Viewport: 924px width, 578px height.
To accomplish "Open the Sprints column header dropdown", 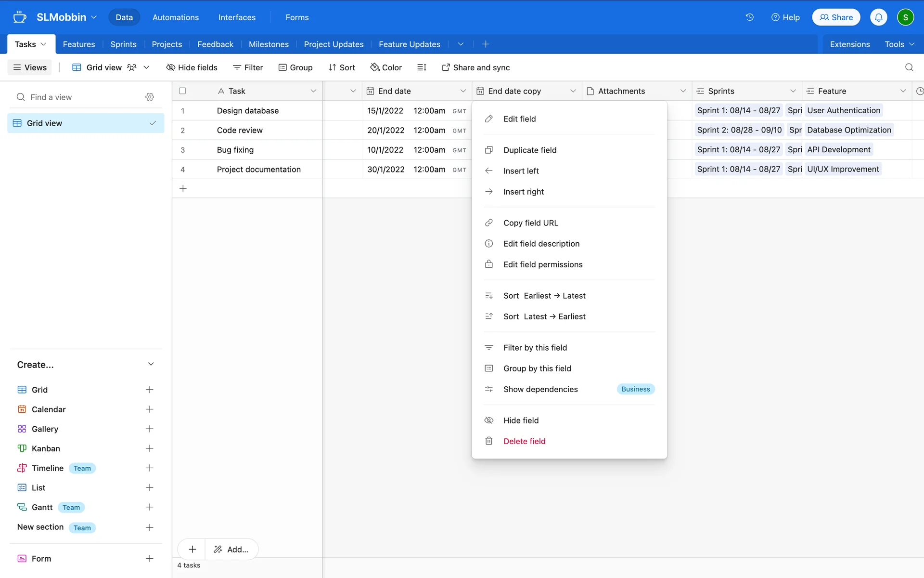I will pos(793,91).
